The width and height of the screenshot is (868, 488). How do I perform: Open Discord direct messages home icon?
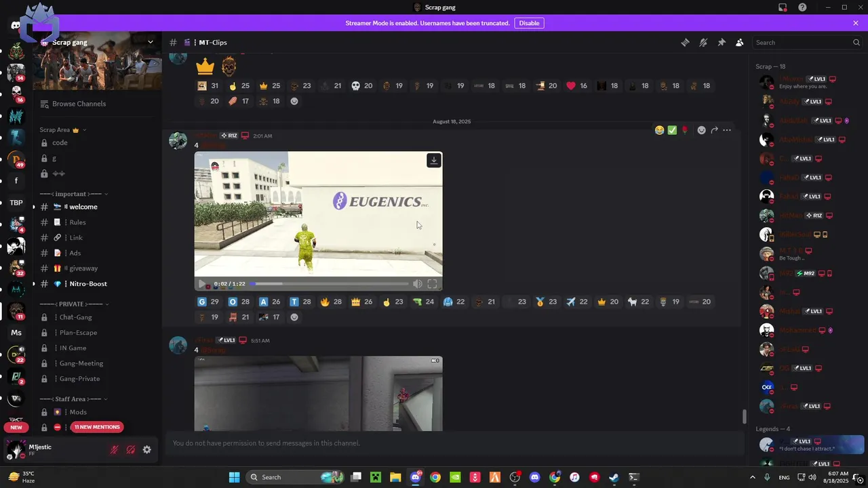[16, 25]
